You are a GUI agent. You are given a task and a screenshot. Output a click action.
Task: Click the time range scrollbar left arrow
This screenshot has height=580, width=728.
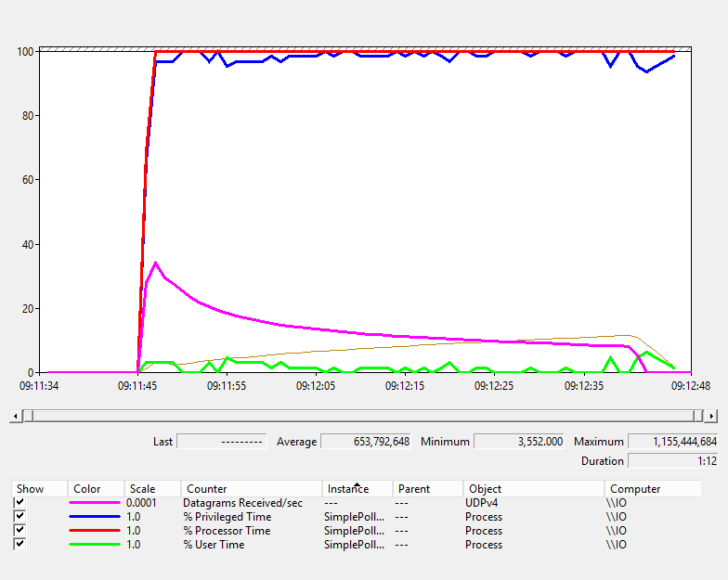[x=15, y=416]
